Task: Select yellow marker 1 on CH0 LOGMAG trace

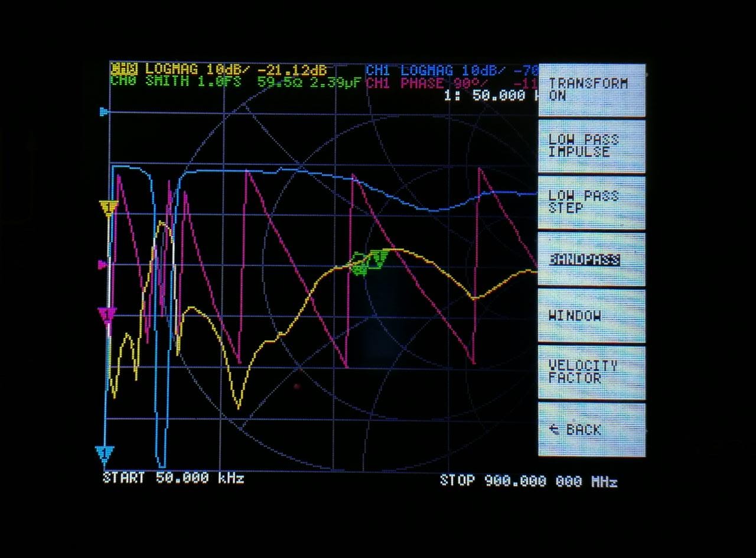Action: tap(109, 208)
